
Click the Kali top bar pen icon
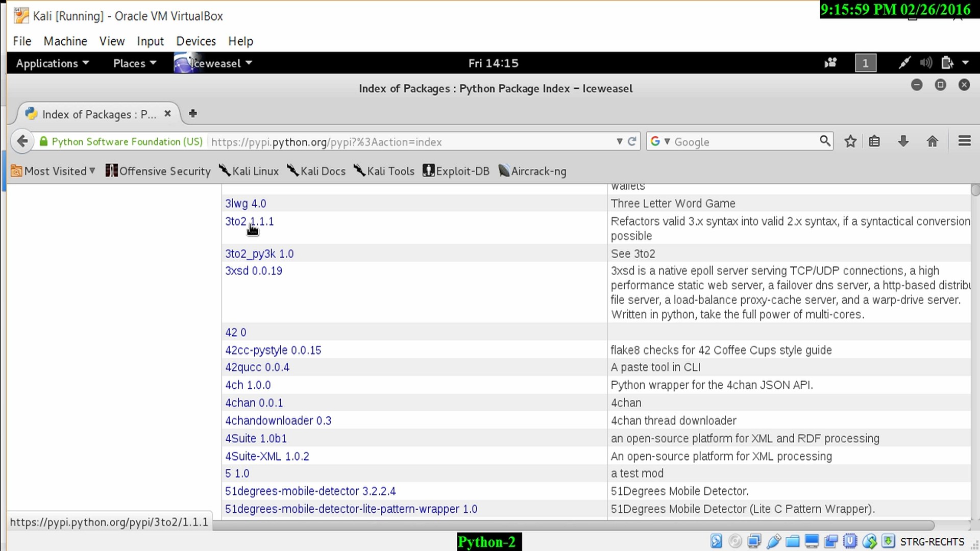pyautogui.click(x=904, y=63)
